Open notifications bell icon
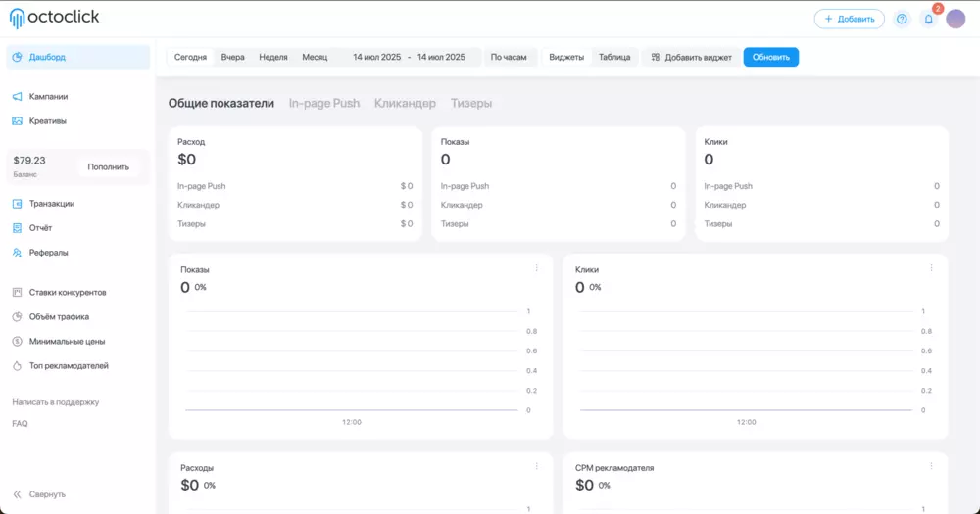Image resolution: width=980 pixels, height=514 pixels. click(x=929, y=19)
